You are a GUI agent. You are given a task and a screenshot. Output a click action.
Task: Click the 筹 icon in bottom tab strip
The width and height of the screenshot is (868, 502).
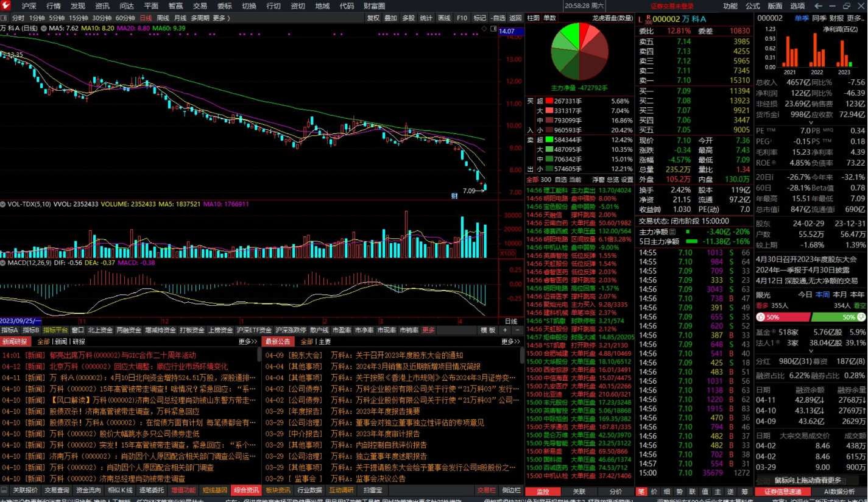coord(744,491)
